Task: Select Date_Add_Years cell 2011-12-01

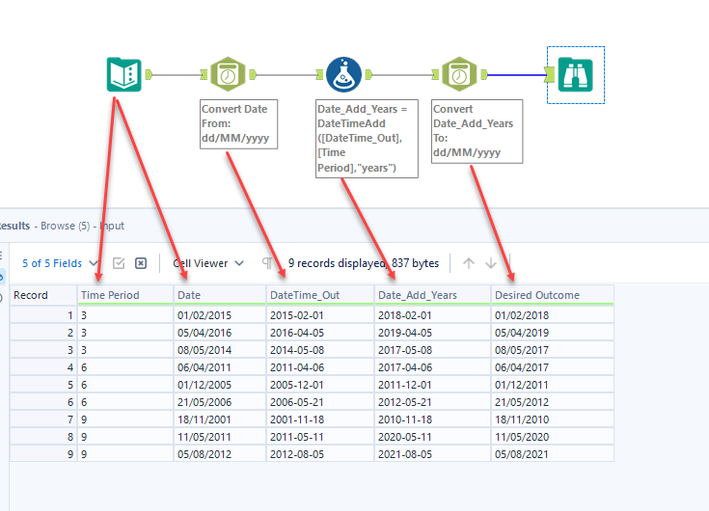Action: point(432,385)
